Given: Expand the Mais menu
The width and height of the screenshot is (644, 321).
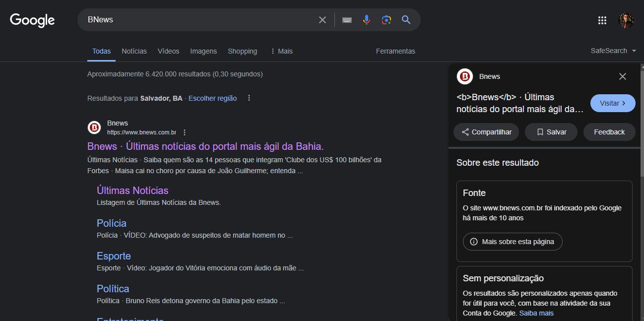Looking at the screenshot, I should [281, 51].
